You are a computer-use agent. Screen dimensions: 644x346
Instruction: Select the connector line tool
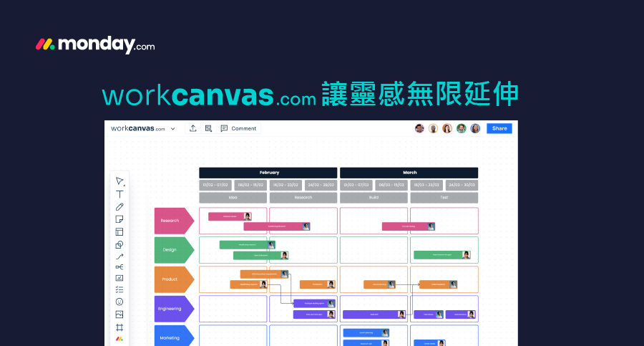point(119,256)
